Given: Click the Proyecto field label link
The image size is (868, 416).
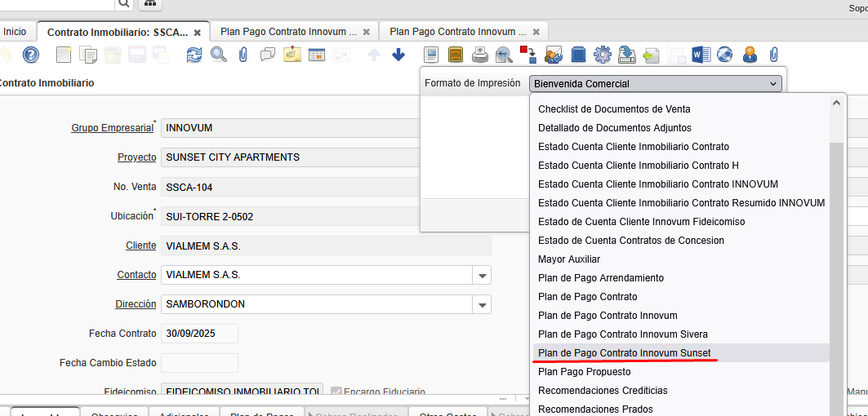Looking at the screenshot, I should click(x=136, y=157).
